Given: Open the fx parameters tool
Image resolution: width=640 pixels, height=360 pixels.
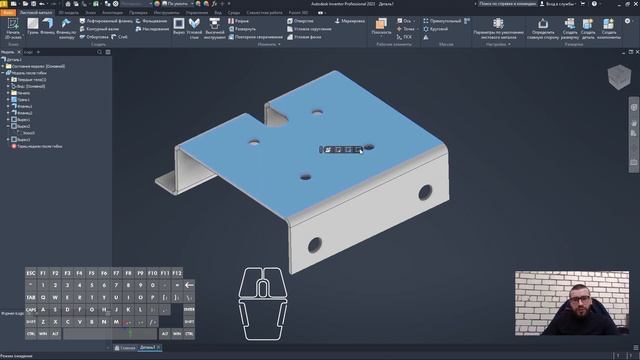Looking at the screenshot, I should point(214,4).
